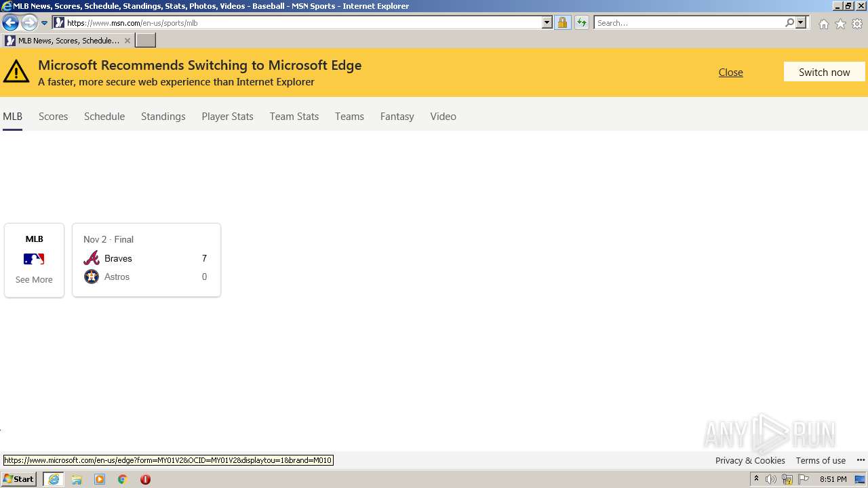Open the Video tab
This screenshot has width=868, height=488.
pyautogui.click(x=443, y=117)
